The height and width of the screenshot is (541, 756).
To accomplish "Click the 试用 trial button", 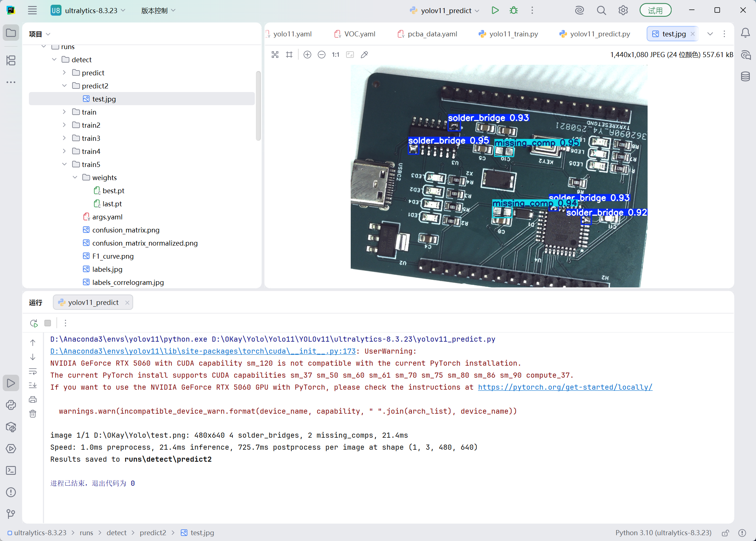I will (655, 10).
